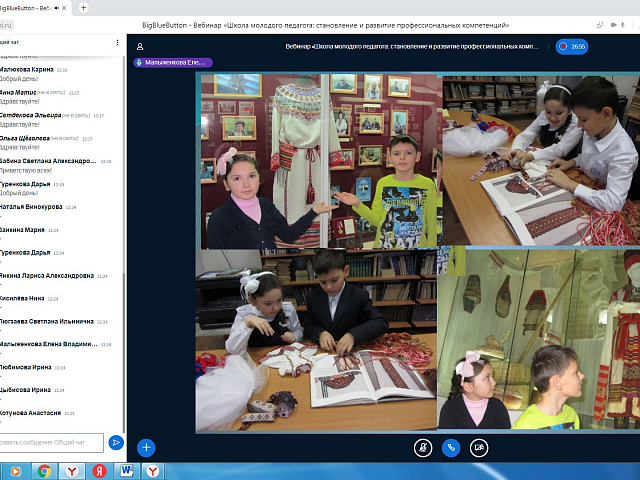The image size is (640, 480).
Task: Open the blue plus actions menu
Action: coord(146,448)
